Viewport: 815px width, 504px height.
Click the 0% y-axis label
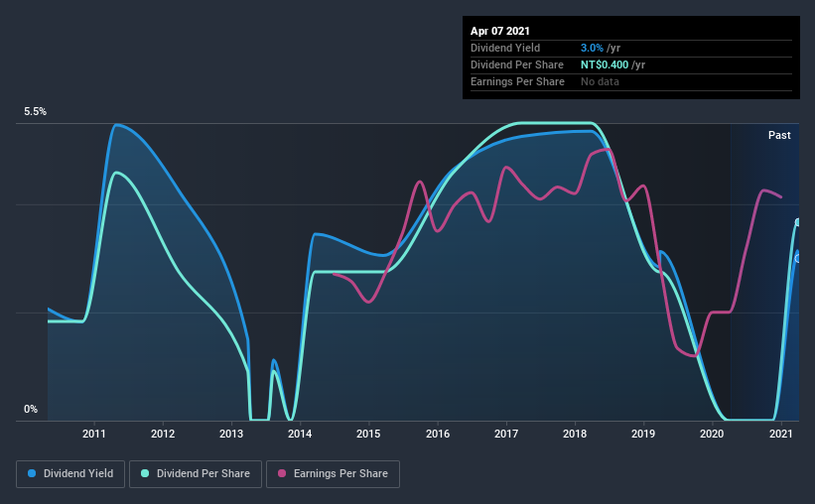point(31,410)
